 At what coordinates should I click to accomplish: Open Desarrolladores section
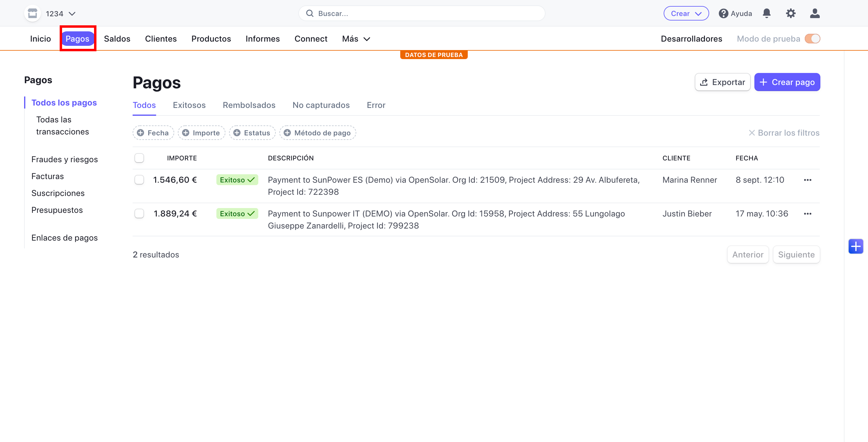pos(691,39)
